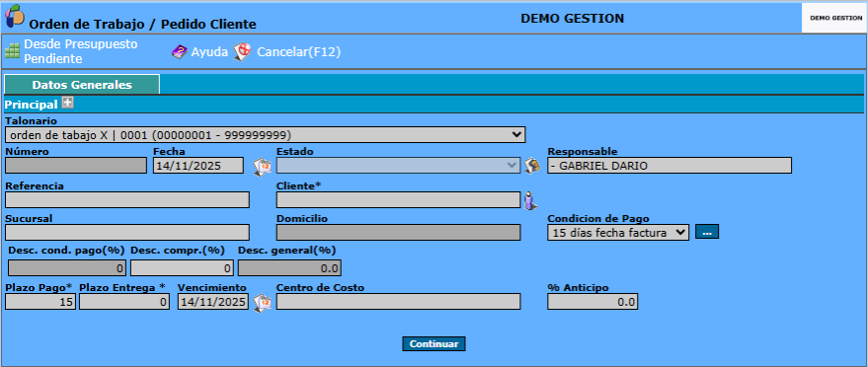Click the icon beside the Estado dropdown
868x367 pixels.
532,166
